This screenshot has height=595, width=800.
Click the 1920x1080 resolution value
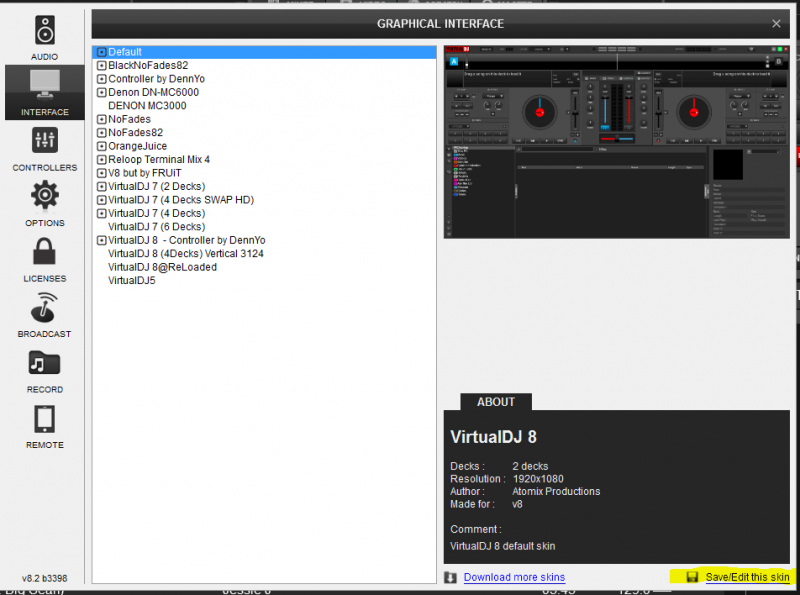[538, 479]
